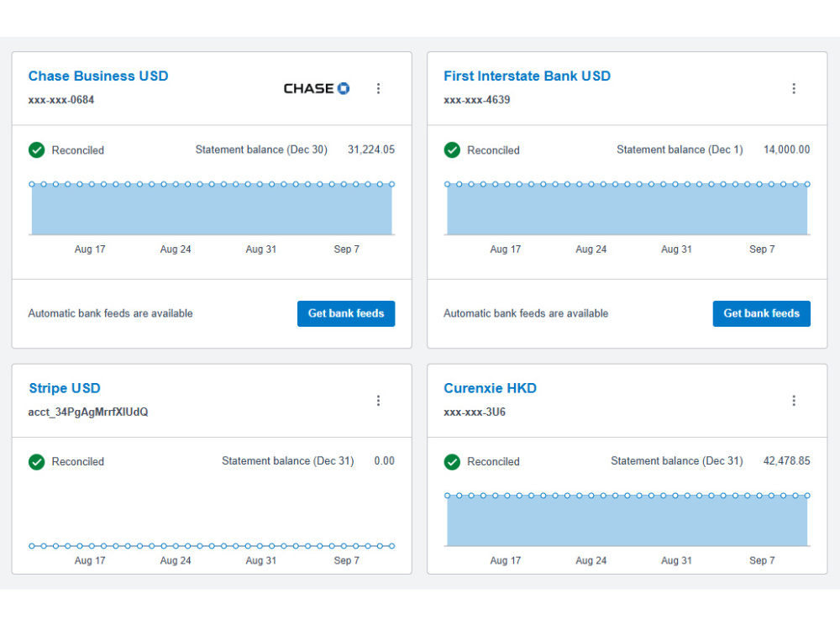
Task: Click green Reconciled checkmark on First Interstate
Action: pos(452,150)
